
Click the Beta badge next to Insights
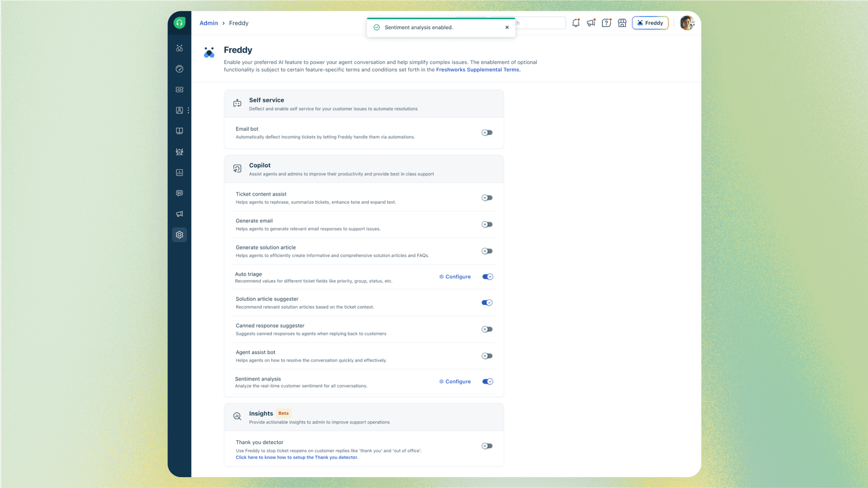pyautogui.click(x=284, y=413)
